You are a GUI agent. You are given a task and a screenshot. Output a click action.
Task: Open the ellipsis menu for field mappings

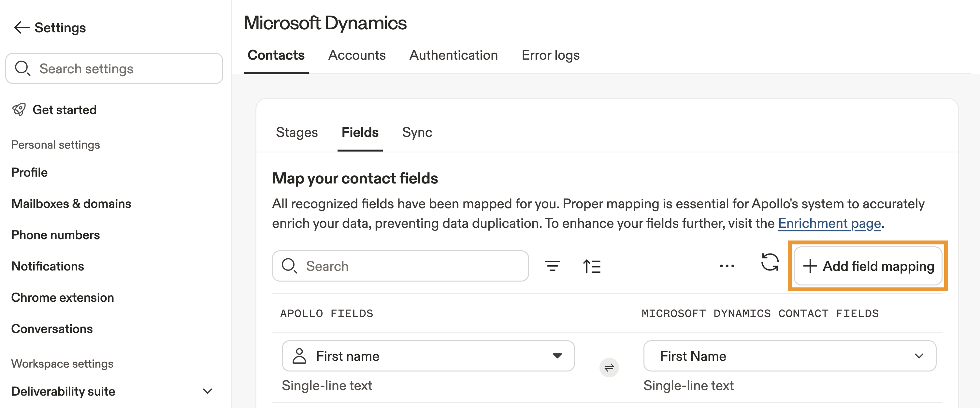coord(727,266)
